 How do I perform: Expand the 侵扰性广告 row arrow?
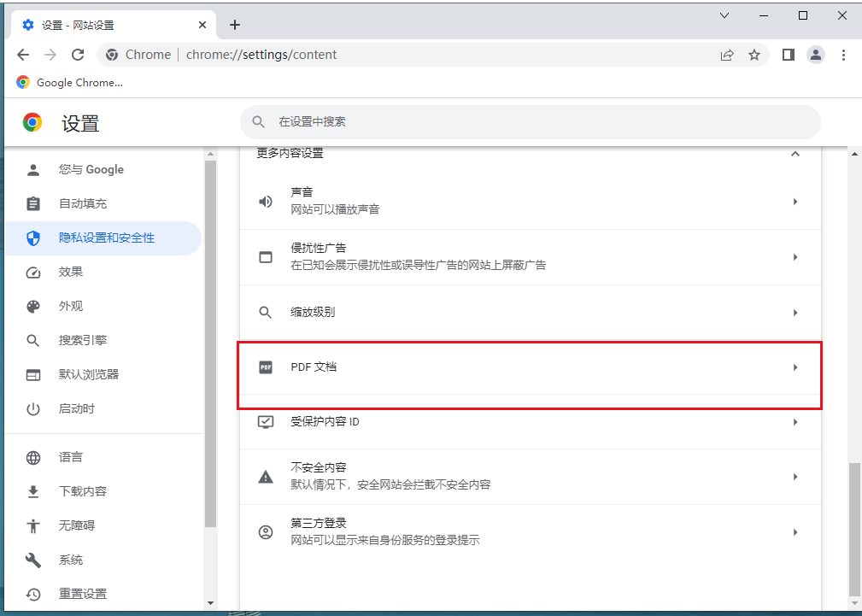795,257
